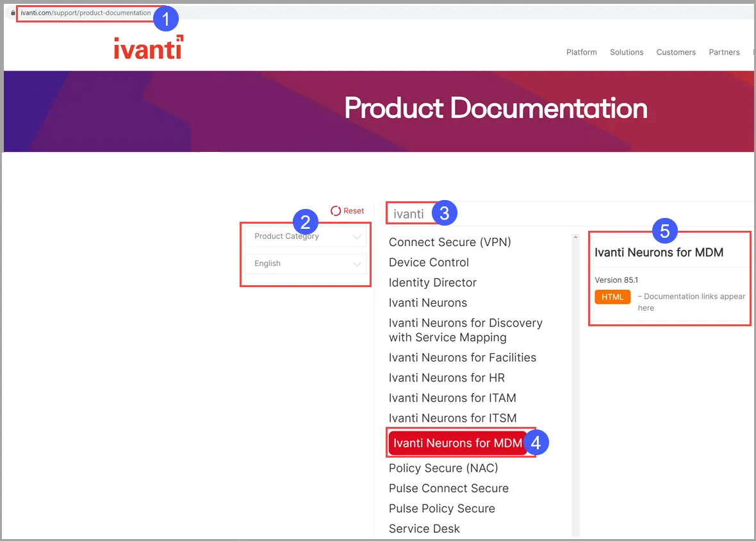Select Pulse Policy Secure product
This screenshot has width=756, height=541.
point(441,508)
